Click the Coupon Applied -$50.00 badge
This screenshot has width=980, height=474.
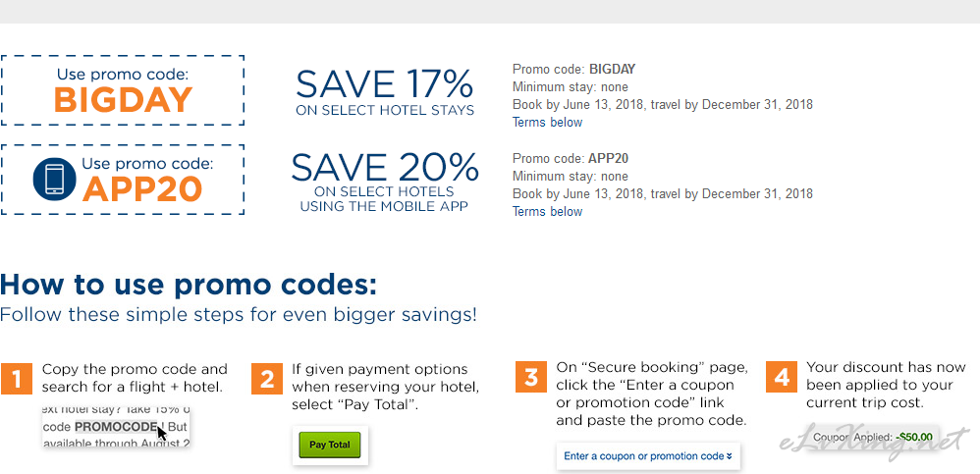[874, 437]
